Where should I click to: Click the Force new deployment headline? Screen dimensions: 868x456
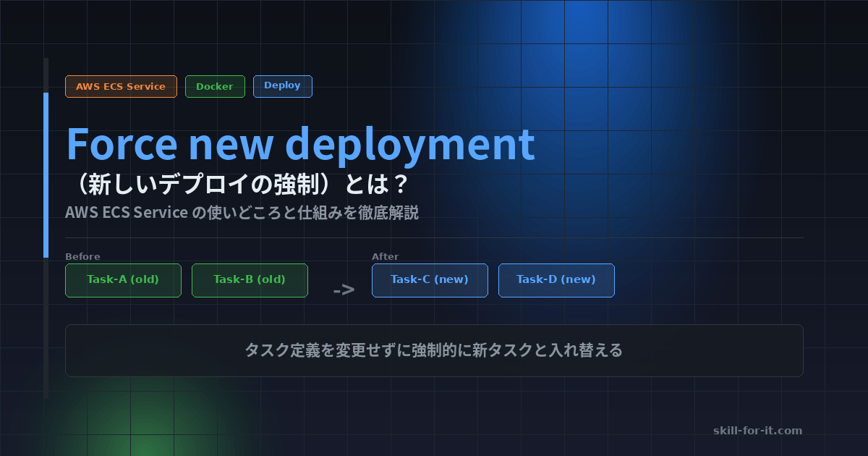click(x=300, y=144)
